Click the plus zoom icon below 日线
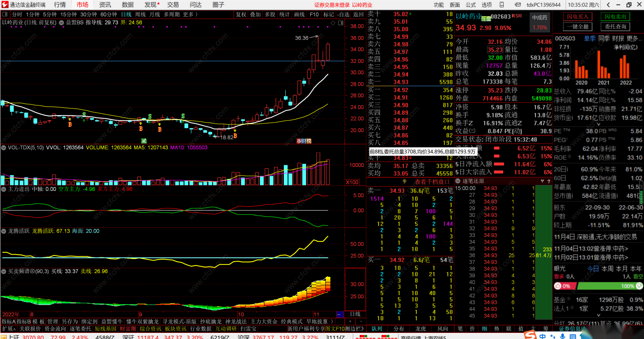The height and width of the screenshot is (339, 644). (350, 321)
